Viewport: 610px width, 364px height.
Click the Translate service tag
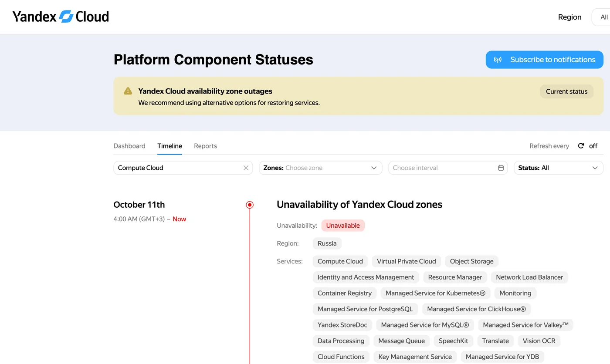tap(495, 341)
